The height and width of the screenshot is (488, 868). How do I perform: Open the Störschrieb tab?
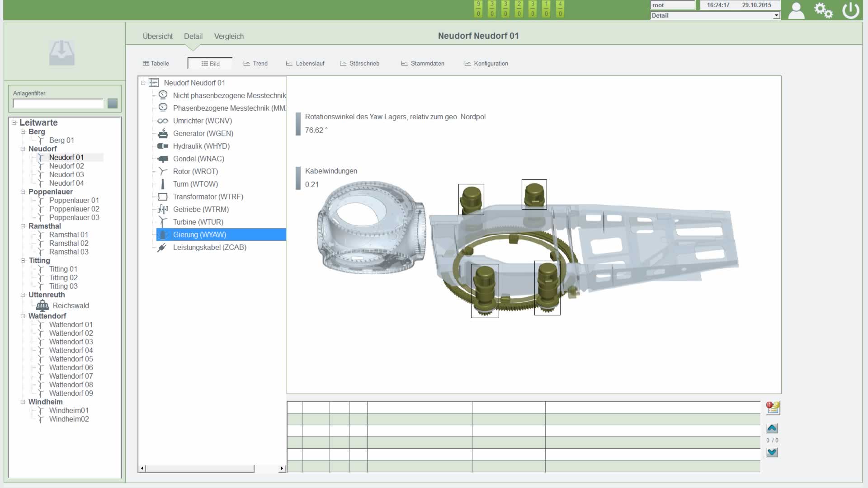(x=359, y=63)
